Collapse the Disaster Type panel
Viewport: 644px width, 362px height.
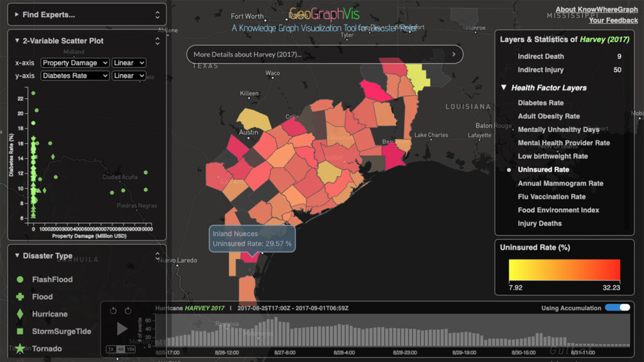(x=17, y=256)
